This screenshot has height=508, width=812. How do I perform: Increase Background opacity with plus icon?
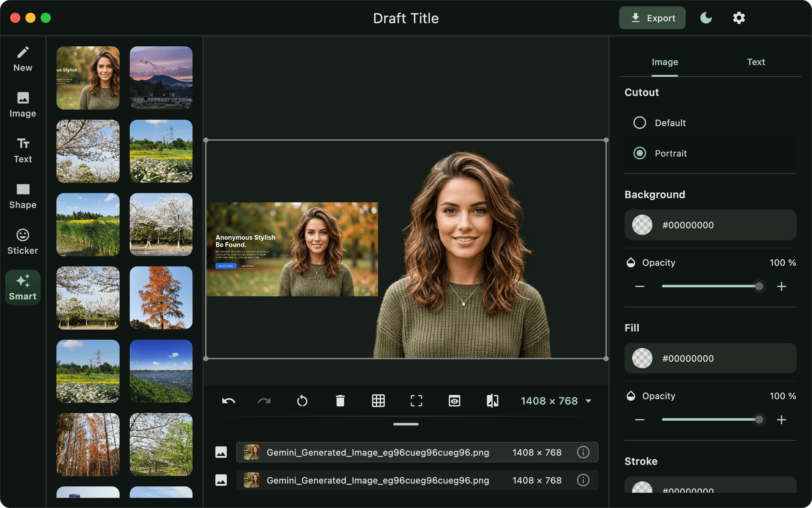tap(782, 286)
